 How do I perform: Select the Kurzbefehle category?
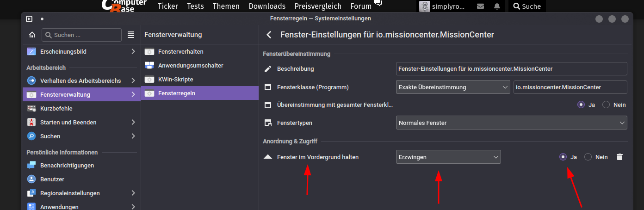click(81, 108)
